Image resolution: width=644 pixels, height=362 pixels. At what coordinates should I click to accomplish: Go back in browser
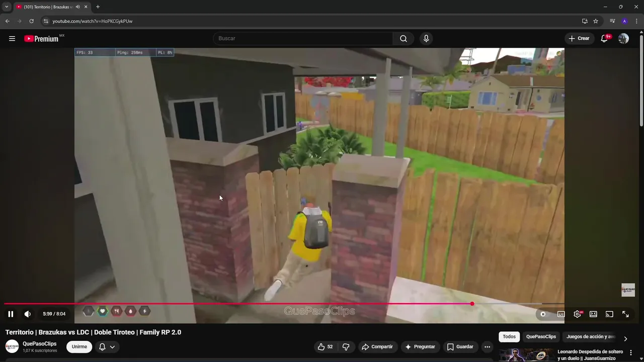7,21
